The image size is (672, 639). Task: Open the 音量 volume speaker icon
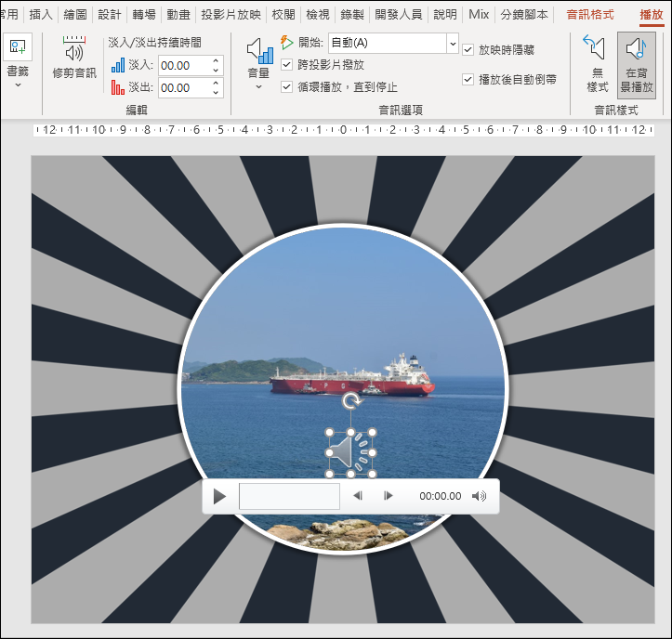(259, 51)
